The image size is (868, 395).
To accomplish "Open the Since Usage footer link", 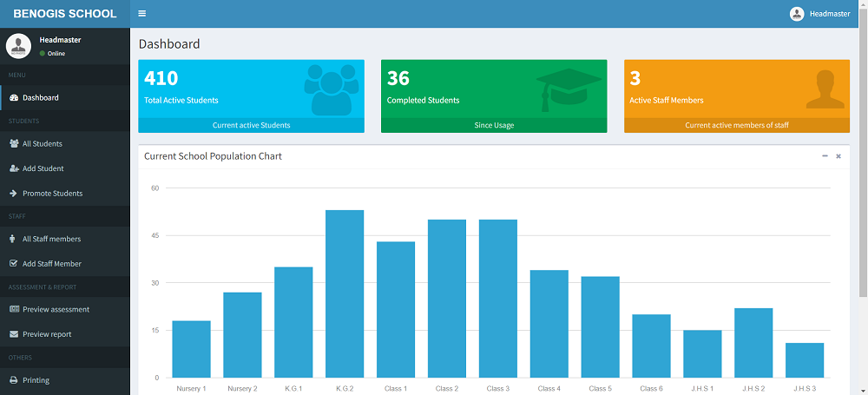I will pos(494,125).
